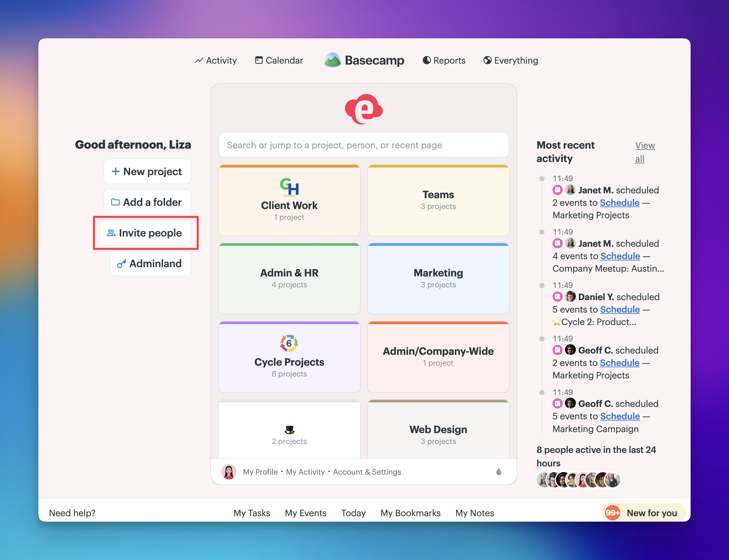Viewport: 729px width, 560px height.
Task: Open My Events
Action: click(x=305, y=513)
